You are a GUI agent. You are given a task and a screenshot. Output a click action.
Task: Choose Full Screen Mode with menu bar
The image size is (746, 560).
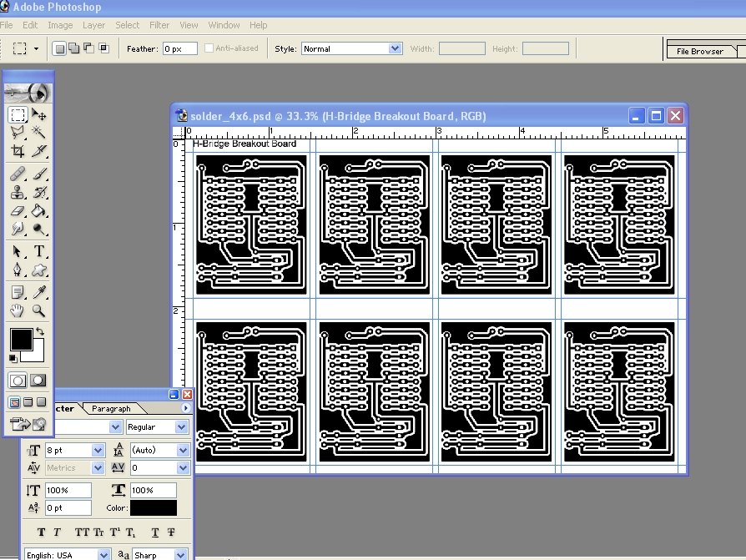(28, 402)
